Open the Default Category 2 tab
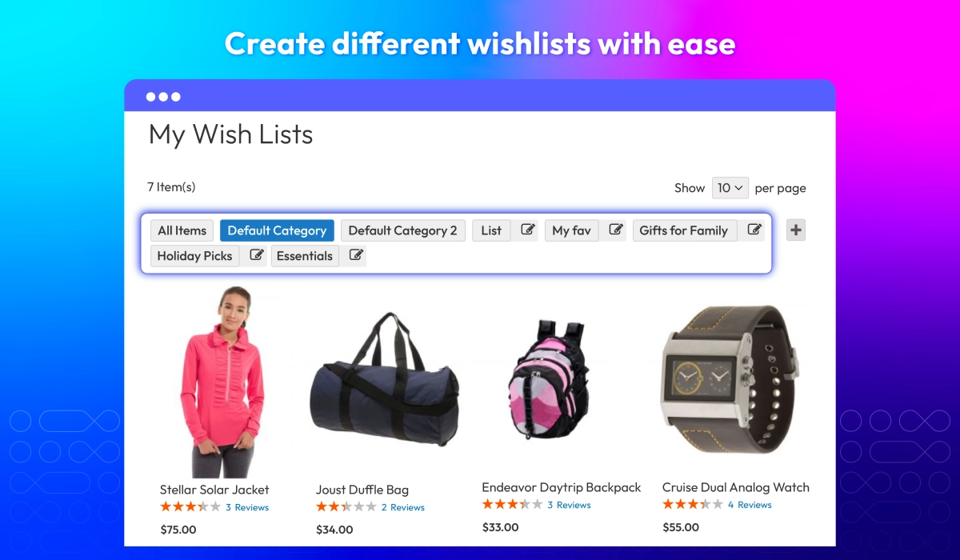 coord(403,230)
